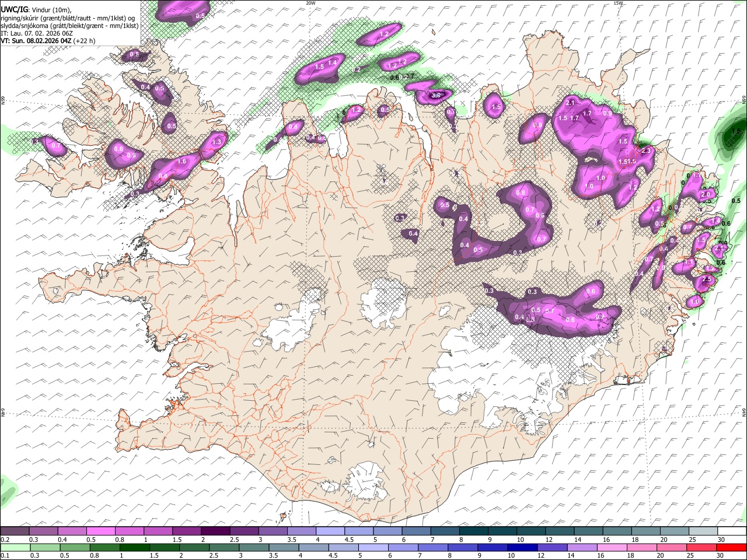
Task: Click the 'VT: Sun. 08.02.2026 04Z' valid time
Action: (x=36, y=41)
